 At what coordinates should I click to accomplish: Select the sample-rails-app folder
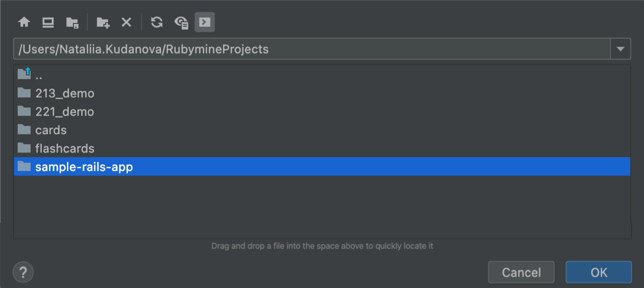[84, 167]
